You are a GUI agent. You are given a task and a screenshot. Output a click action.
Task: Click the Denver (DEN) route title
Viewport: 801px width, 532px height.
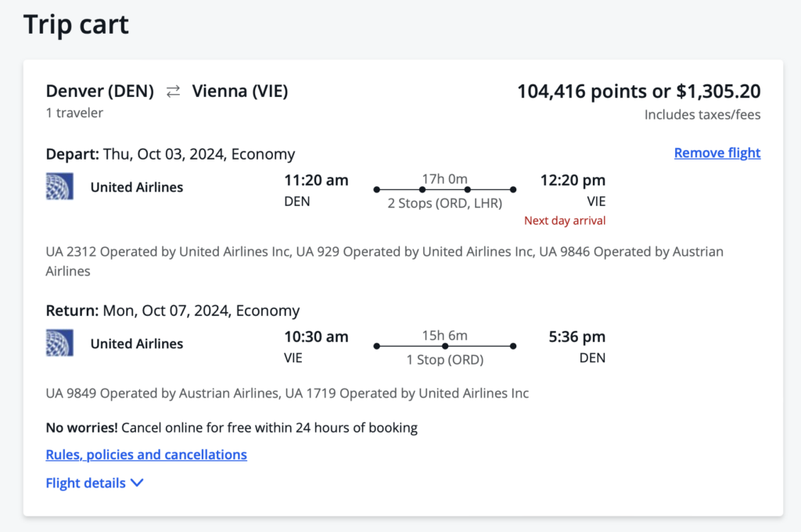pos(101,92)
